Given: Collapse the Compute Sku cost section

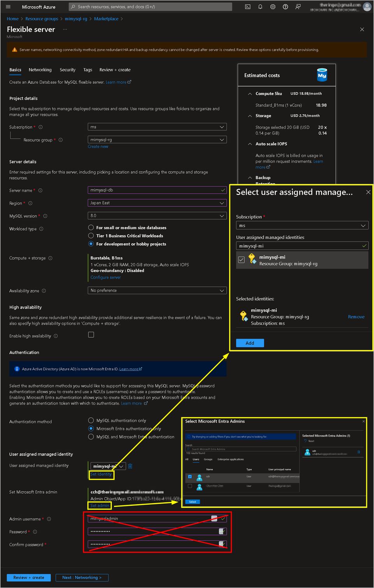Looking at the screenshot, I should [x=250, y=94].
